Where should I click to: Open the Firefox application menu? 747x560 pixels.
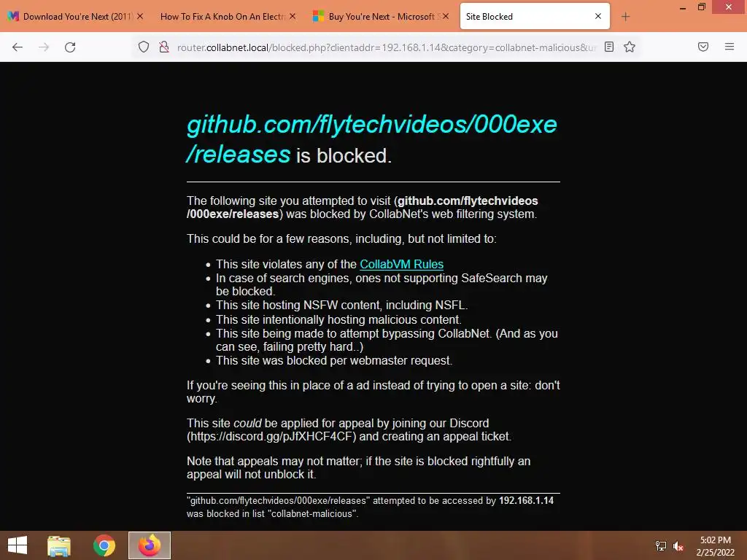(729, 47)
